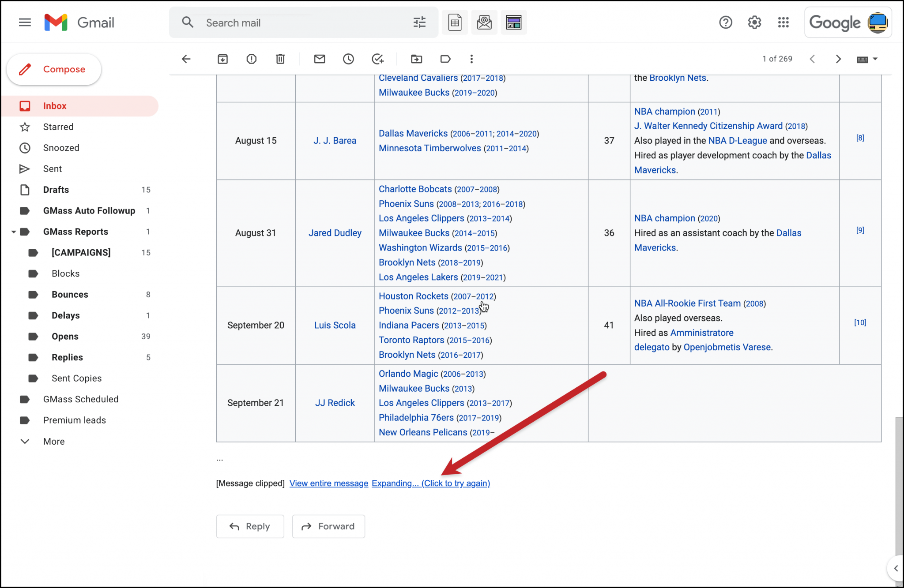This screenshot has height=588, width=904.
Task: Open the GMass campaign dashboard icon
Action: pyautogui.click(x=514, y=22)
